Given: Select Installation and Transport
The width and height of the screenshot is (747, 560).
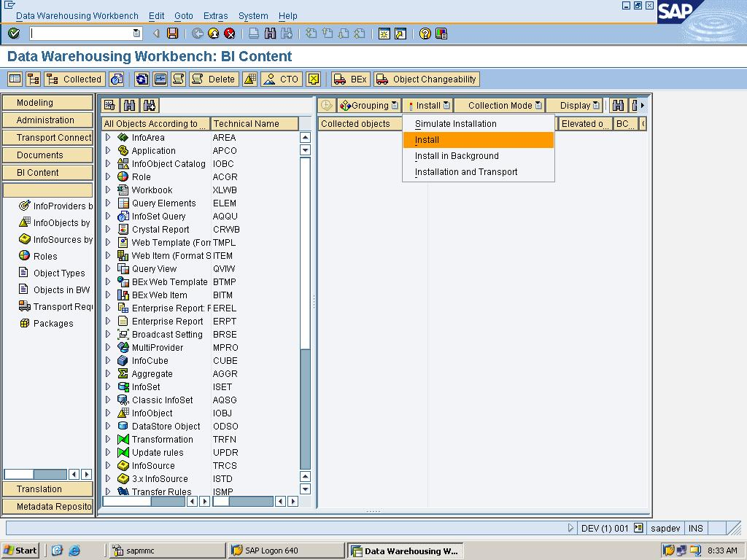Looking at the screenshot, I should point(479,172).
